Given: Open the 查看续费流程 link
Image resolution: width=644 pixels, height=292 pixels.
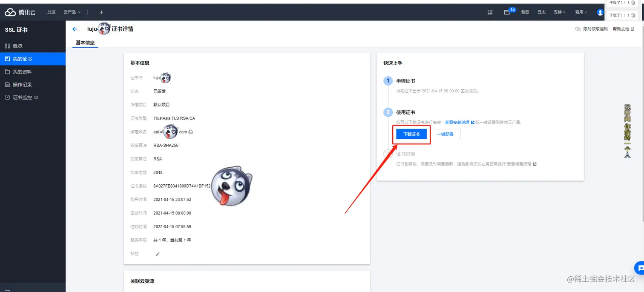Looking at the screenshot, I should pos(519,164).
